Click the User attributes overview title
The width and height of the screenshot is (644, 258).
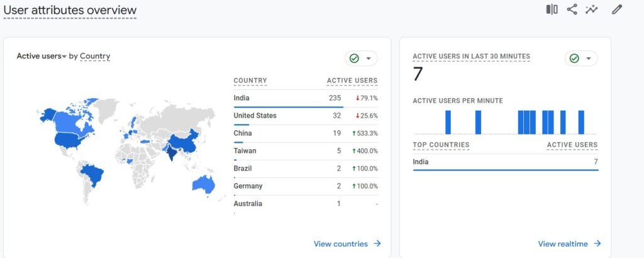70,10
